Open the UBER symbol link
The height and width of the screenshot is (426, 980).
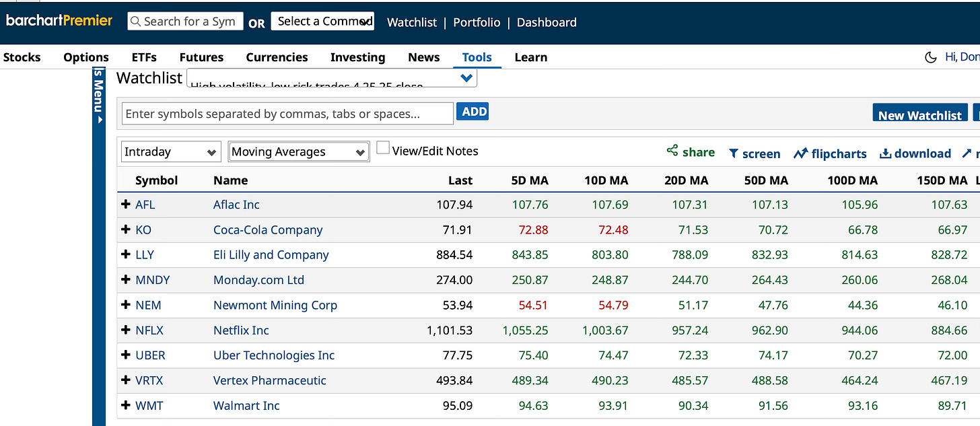pos(150,355)
